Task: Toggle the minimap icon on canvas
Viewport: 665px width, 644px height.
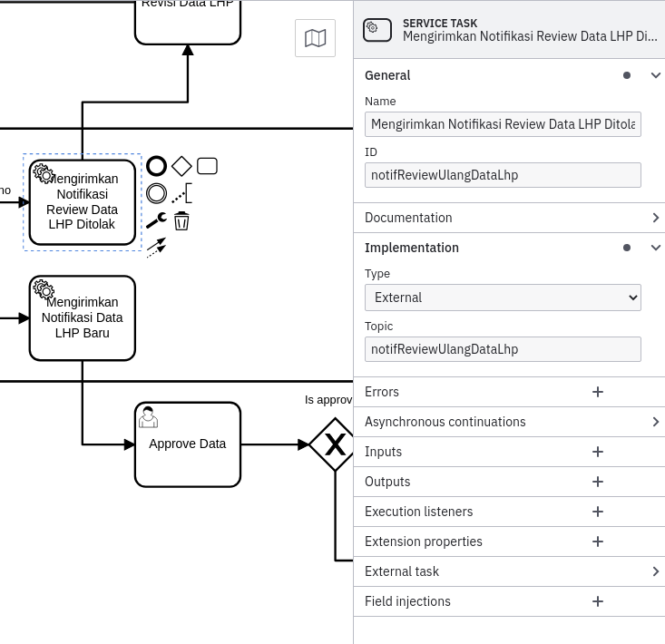Action: [316, 38]
